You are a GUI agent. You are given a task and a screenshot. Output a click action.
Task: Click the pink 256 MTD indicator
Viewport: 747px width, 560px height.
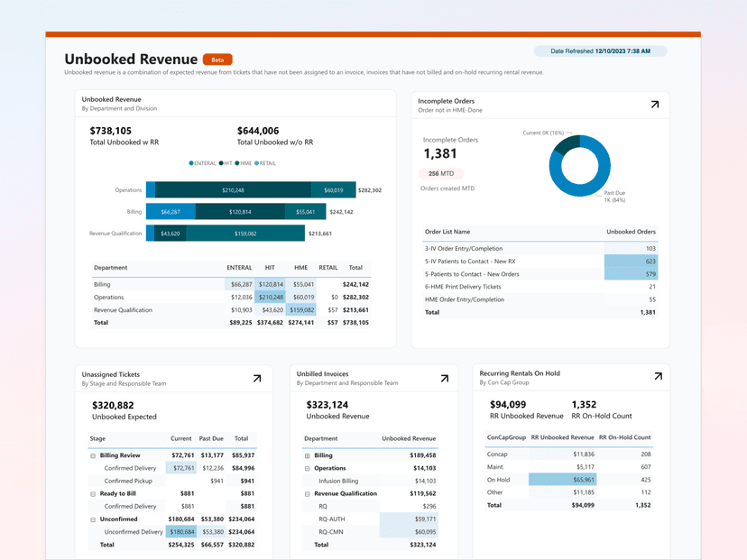pos(441,173)
